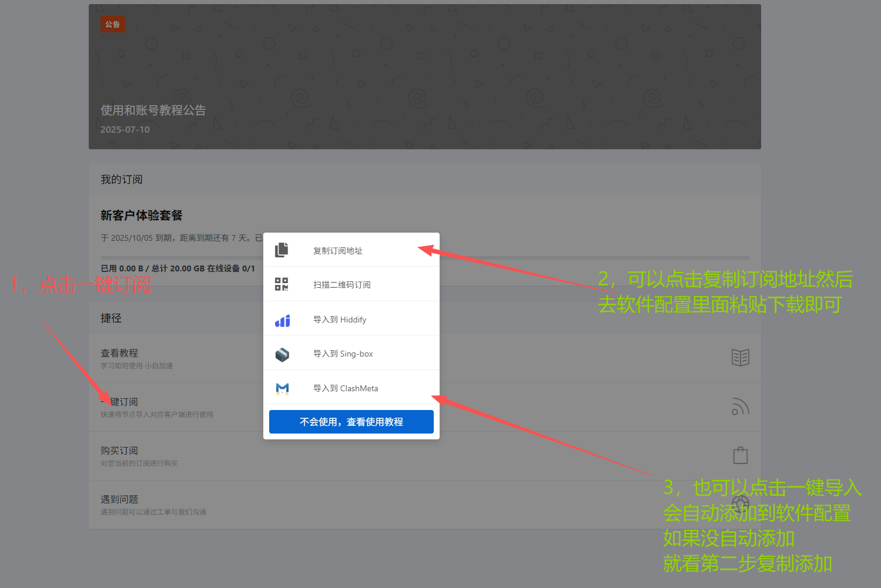
Task: Click the Sing-box cube icon
Action: 282,354
